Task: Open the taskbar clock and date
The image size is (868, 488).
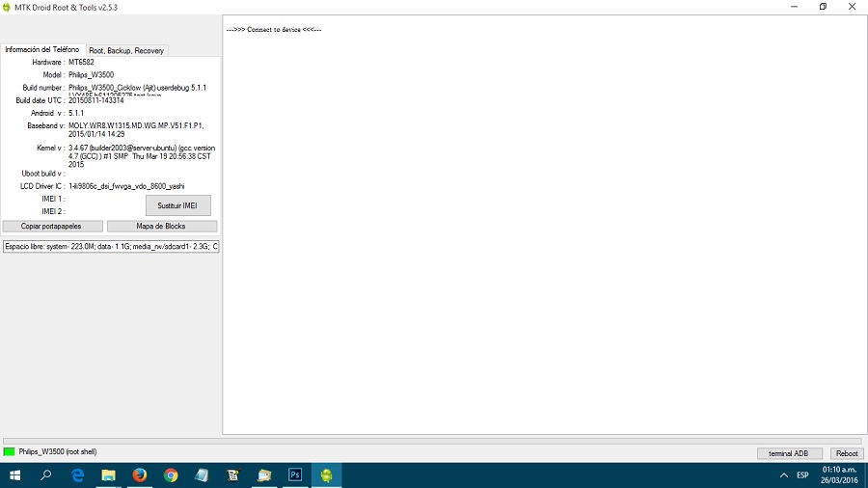Action: coord(839,475)
